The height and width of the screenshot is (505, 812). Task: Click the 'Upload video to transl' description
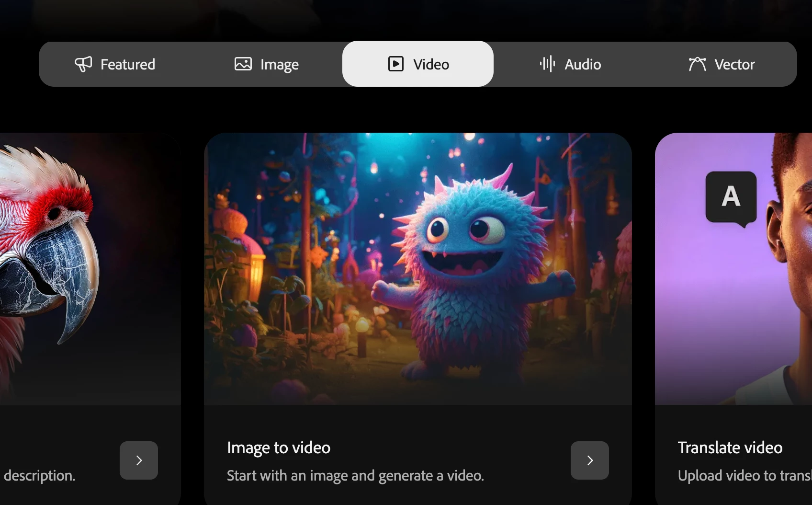(x=745, y=476)
